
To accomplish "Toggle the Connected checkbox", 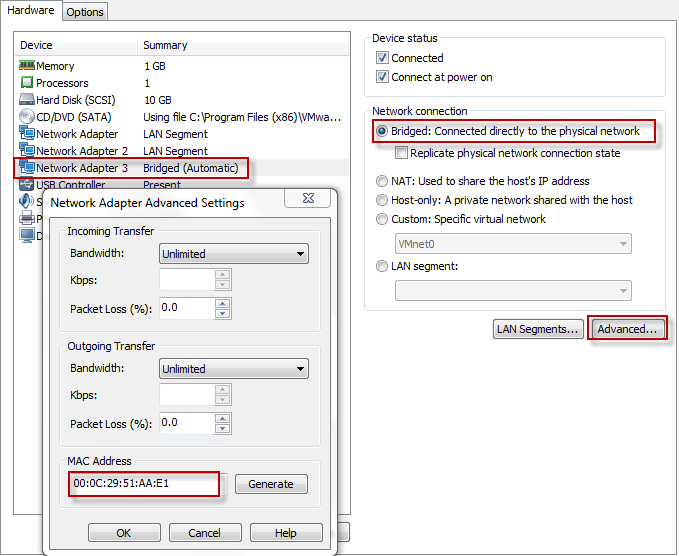I will point(382,58).
